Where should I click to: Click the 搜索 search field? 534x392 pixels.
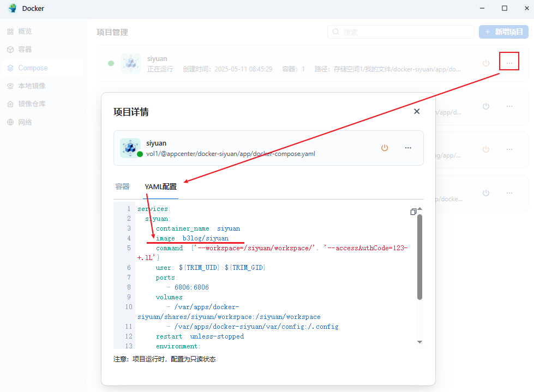[x=401, y=32]
